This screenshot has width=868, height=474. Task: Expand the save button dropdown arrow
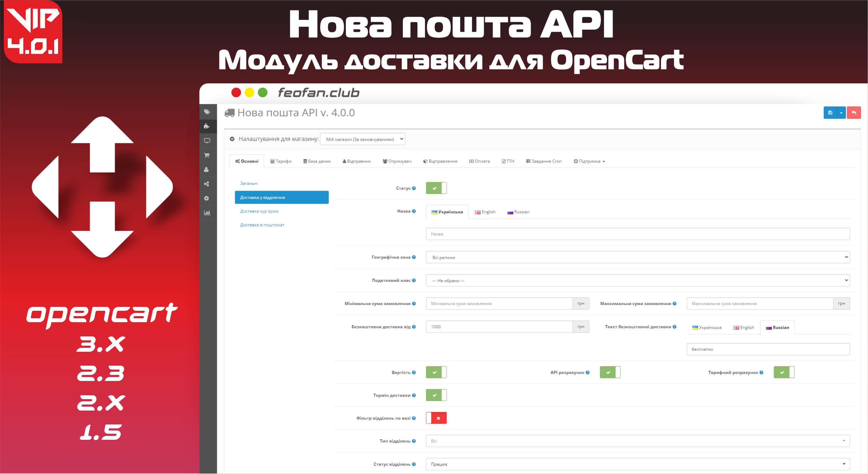coord(841,113)
